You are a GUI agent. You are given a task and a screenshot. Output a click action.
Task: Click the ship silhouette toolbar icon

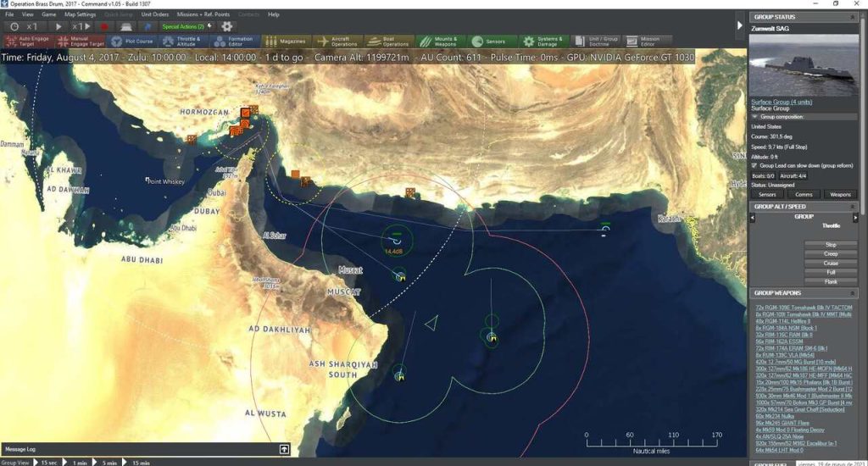pos(126,26)
